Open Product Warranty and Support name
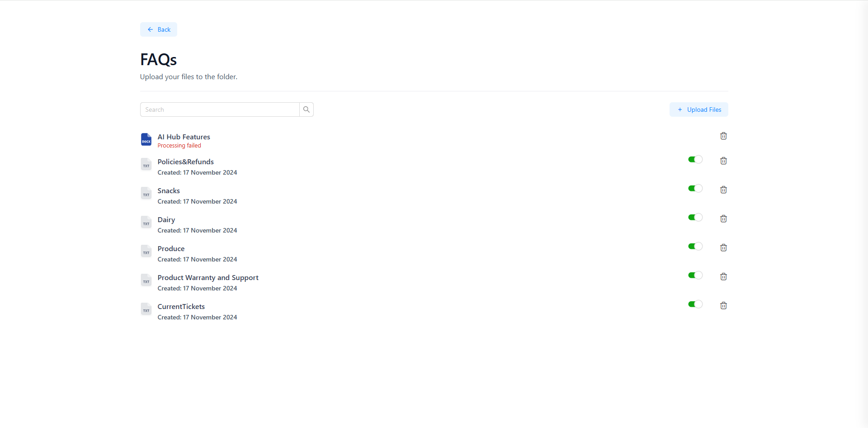 coord(208,278)
